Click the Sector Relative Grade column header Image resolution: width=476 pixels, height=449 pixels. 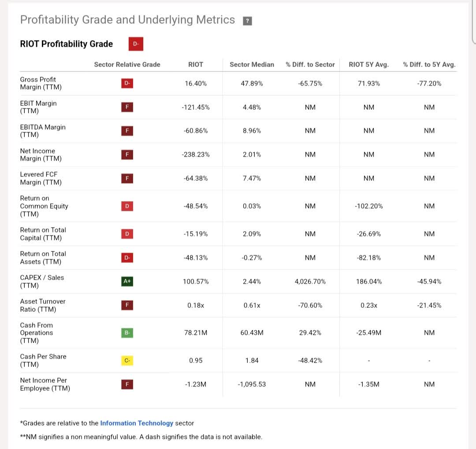tap(127, 64)
